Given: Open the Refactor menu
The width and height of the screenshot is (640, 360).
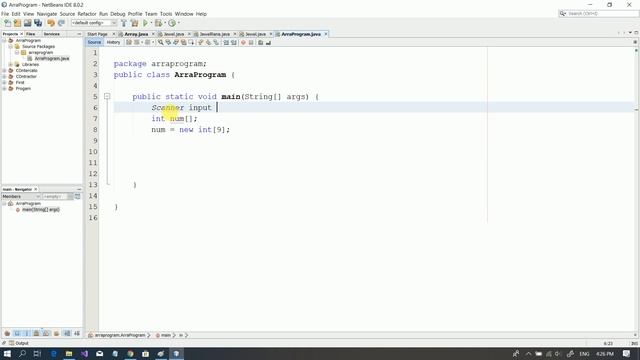Looking at the screenshot, I should click(x=87, y=14).
